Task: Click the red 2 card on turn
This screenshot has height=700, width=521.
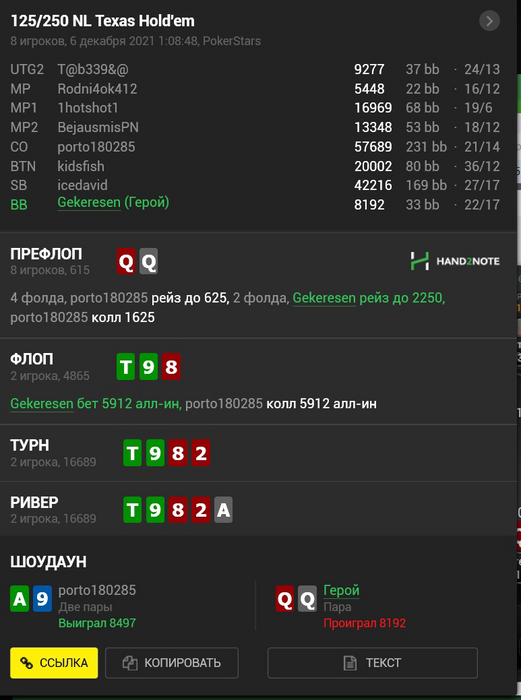Action: click(201, 453)
